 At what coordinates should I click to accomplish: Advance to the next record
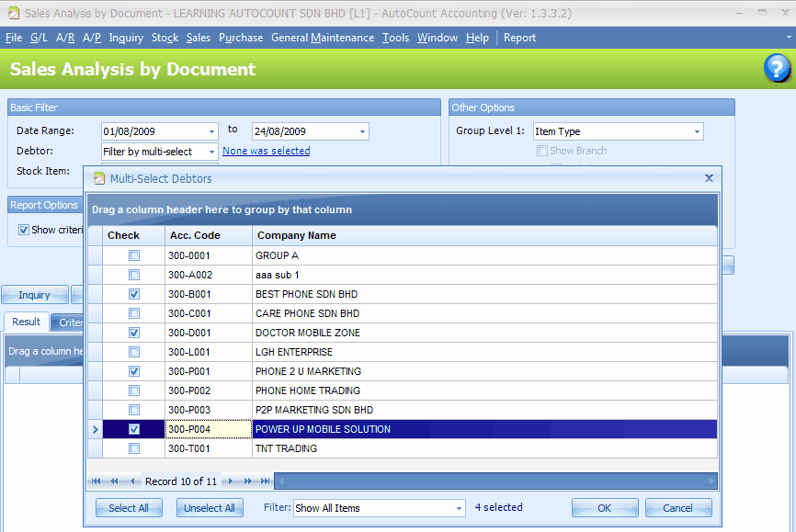231,481
